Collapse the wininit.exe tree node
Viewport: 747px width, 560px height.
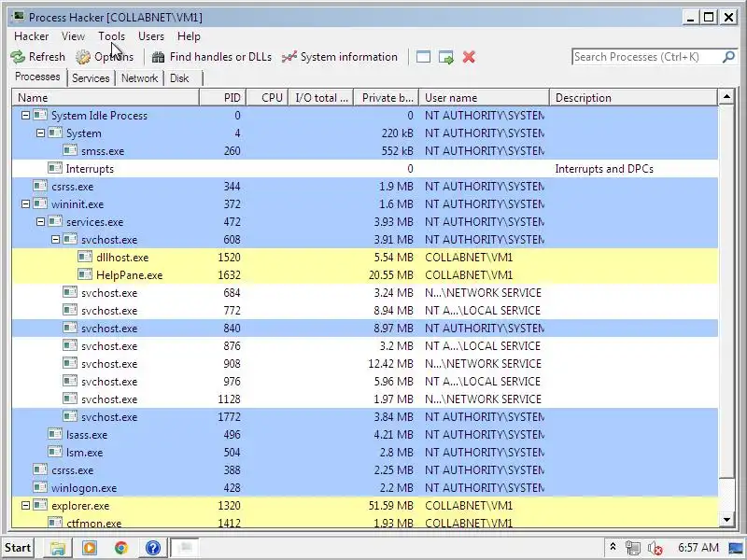26,203
